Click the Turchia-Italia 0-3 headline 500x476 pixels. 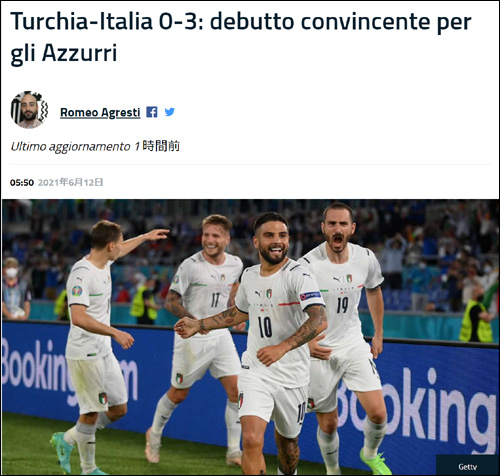241,37
